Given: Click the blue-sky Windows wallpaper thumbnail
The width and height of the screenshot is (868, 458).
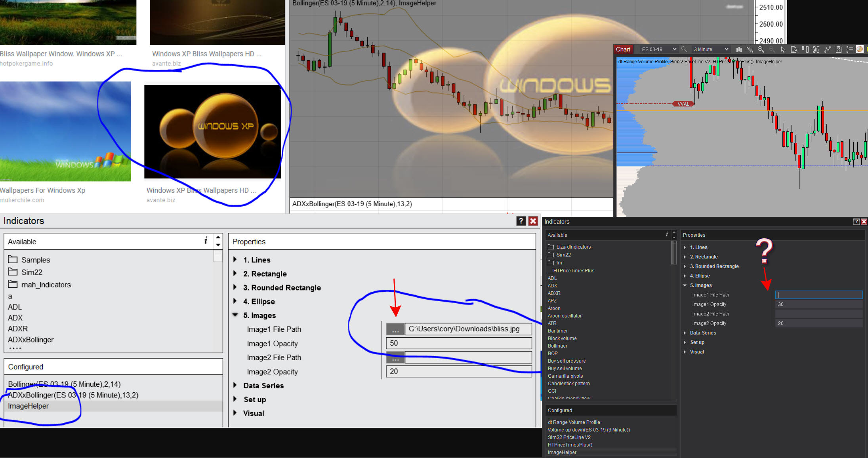Looking at the screenshot, I should 65,131.
